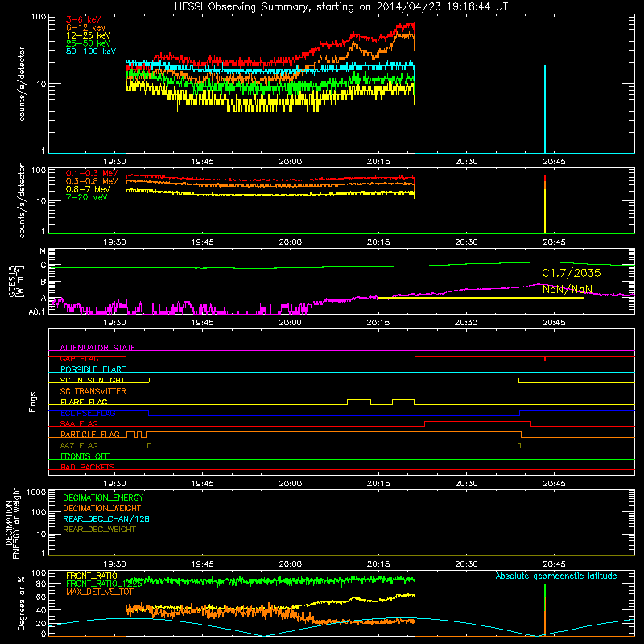Select the SC_IN_SUNLIGHT flag label
Screen dimensions: 644x644
click(93, 380)
